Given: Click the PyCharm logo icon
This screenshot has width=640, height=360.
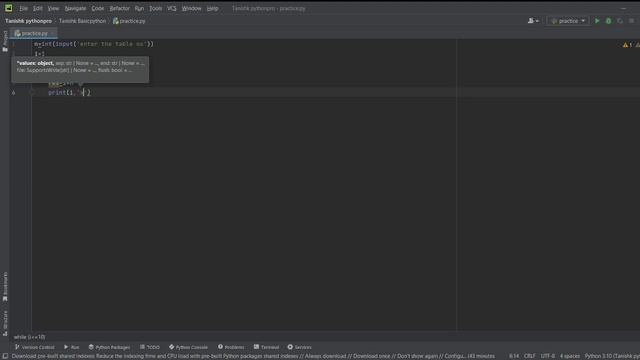Looking at the screenshot, I should point(9,8).
